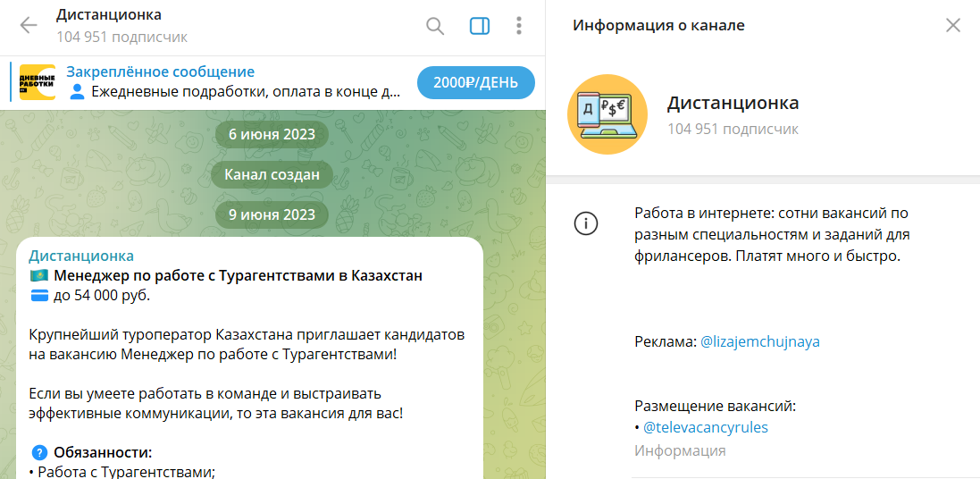The image size is (980, 479).
Task: Click the Дневные работки pinned thumbnail
Action: 38,82
